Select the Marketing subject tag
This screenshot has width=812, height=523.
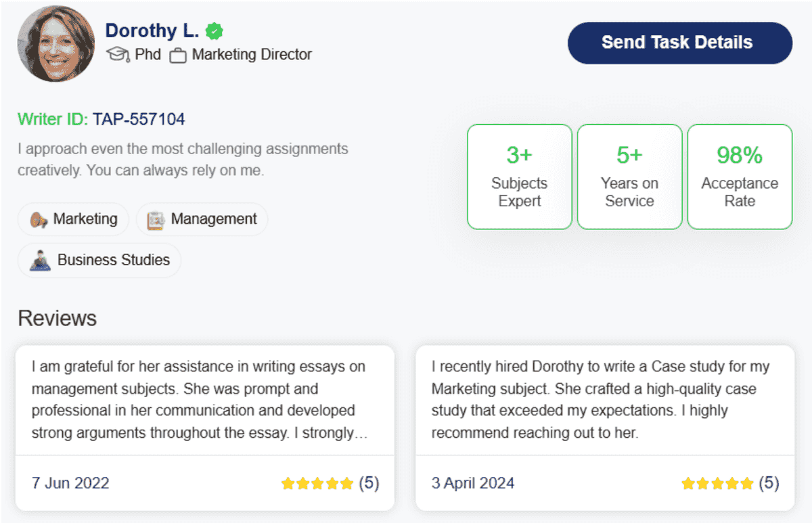[x=73, y=219]
